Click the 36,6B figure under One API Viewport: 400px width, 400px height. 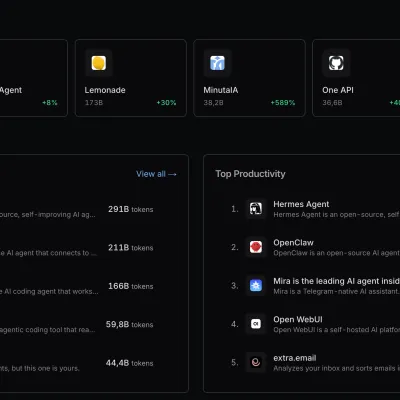tap(332, 103)
